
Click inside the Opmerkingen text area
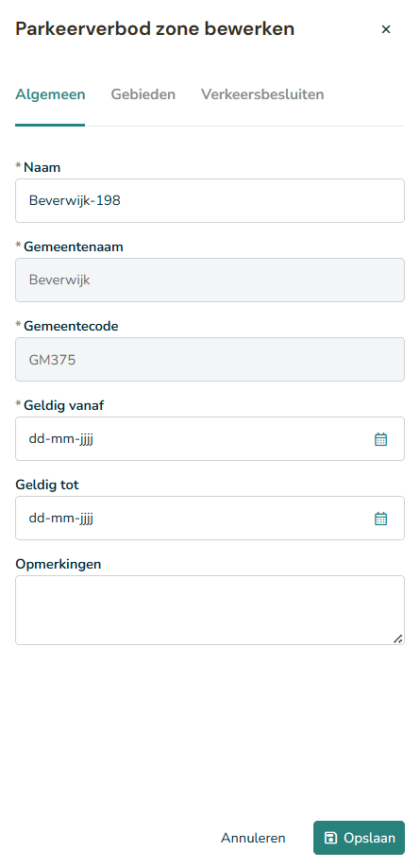coord(210,610)
